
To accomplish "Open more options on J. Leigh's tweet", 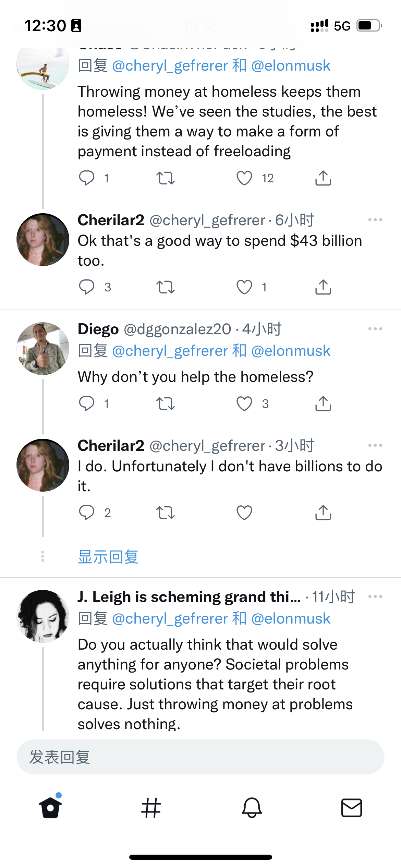I will point(375,596).
